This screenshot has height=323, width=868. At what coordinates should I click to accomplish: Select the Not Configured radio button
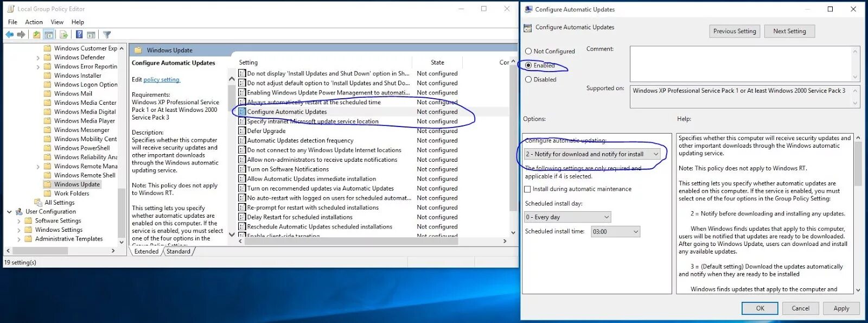click(x=528, y=52)
